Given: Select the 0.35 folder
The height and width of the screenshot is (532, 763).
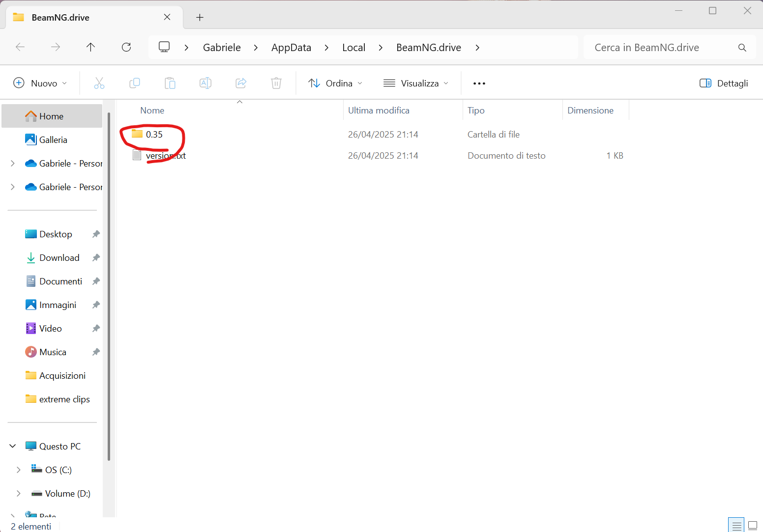Looking at the screenshot, I should tap(154, 134).
